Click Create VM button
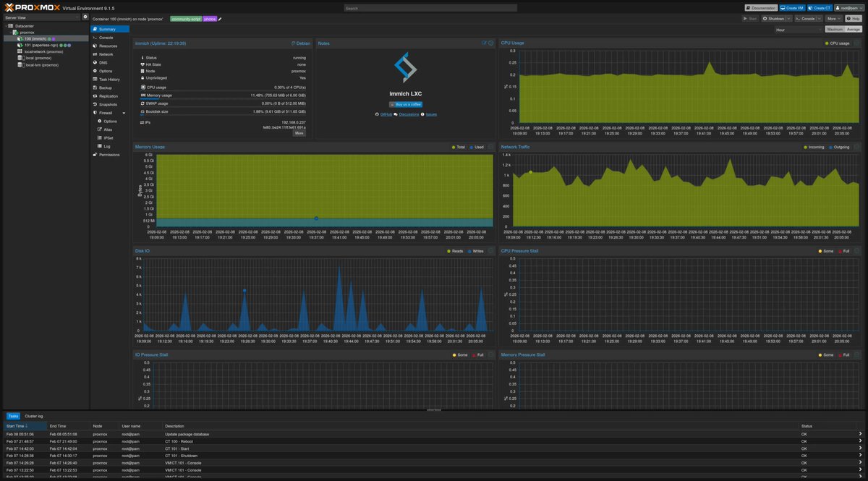 pos(793,8)
